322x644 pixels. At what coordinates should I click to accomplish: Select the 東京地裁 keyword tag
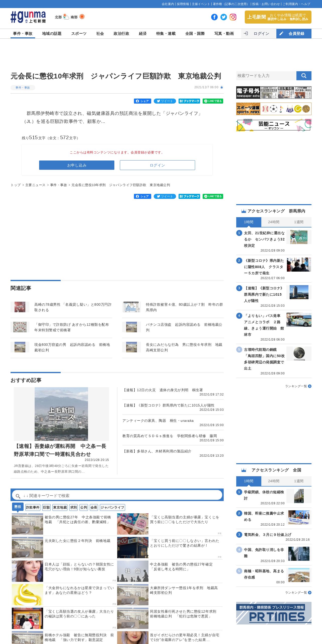(x=60, y=507)
